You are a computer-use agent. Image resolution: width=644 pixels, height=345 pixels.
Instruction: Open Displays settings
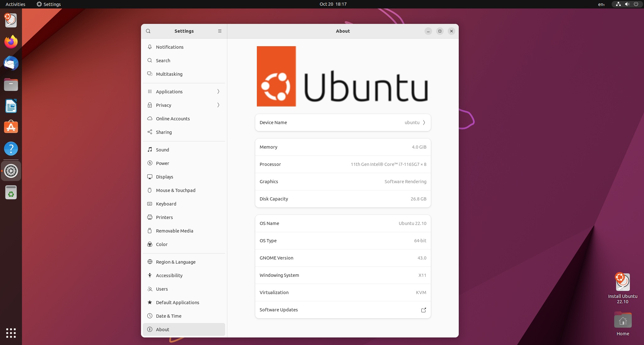click(150, 177)
